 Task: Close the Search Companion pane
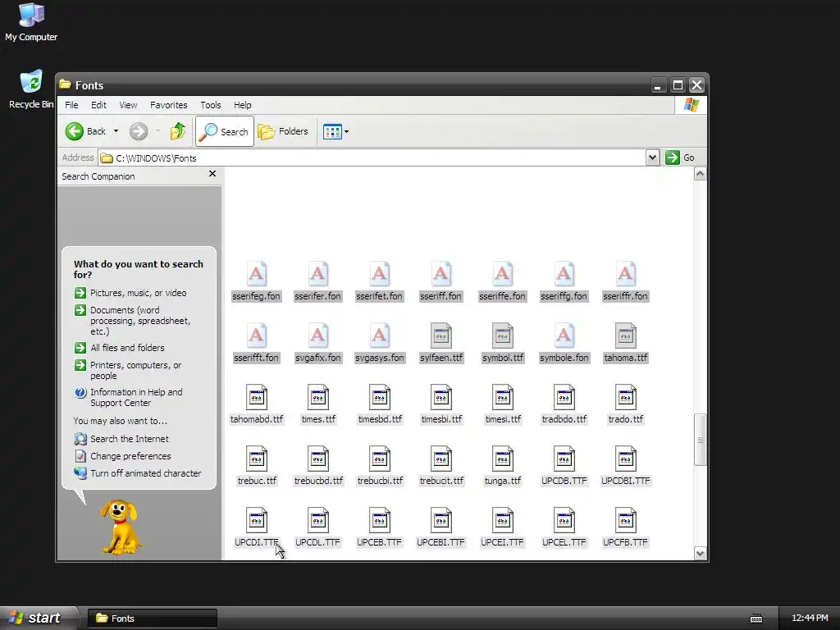click(x=212, y=174)
